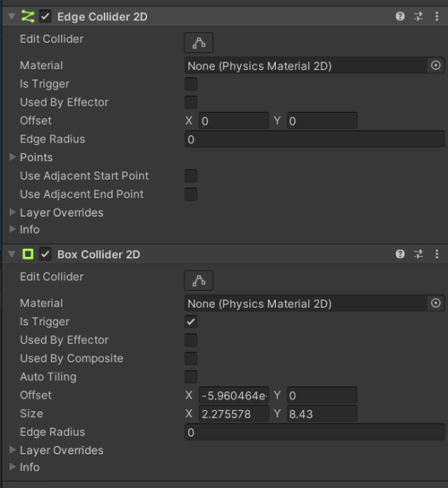448x488 pixels.
Task: Open Edge Collider 2D three-dot options menu
Action: [436, 16]
